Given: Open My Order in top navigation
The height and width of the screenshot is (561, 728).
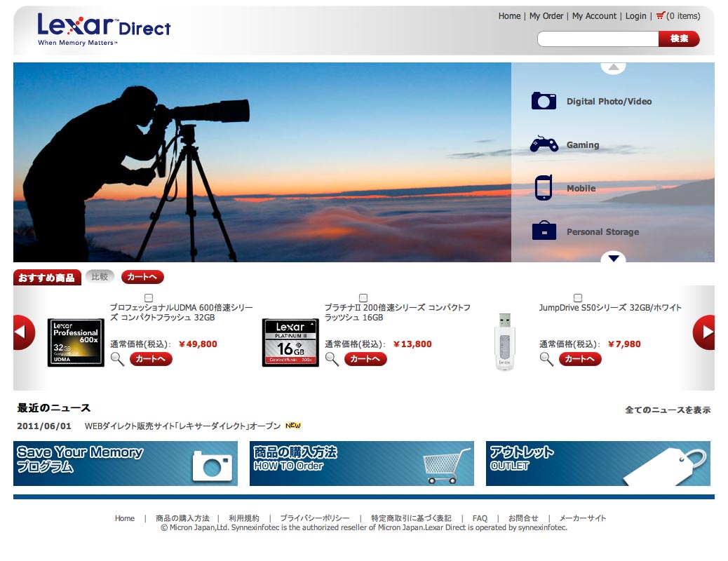Looking at the screenshot, I should coord(546,16).
